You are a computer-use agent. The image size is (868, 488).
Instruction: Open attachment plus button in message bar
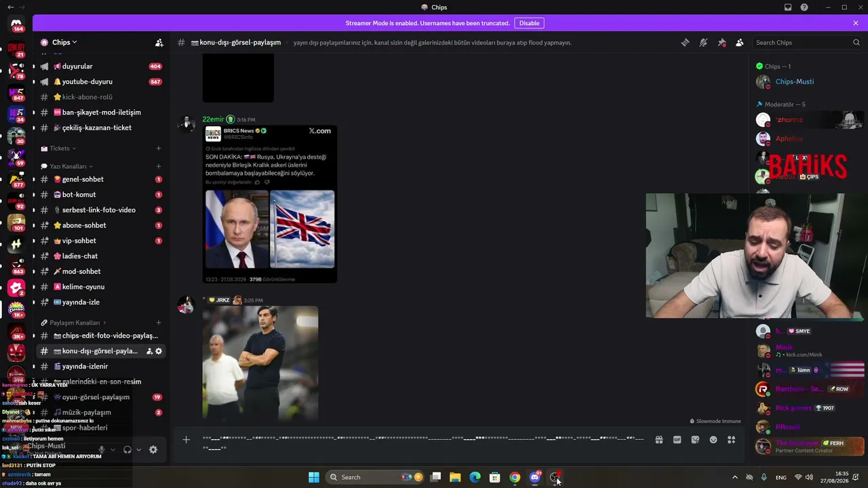click(186, 440)
